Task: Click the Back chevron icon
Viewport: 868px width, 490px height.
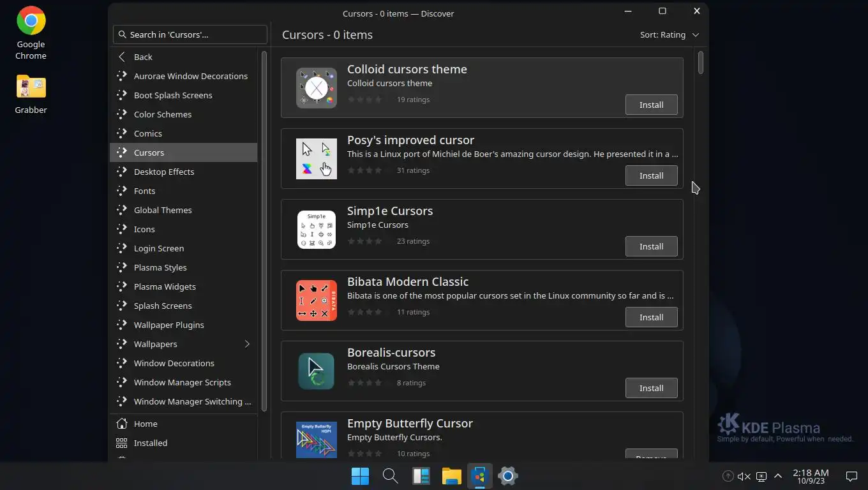Action: pyautogui.click(x=122, y=57)
